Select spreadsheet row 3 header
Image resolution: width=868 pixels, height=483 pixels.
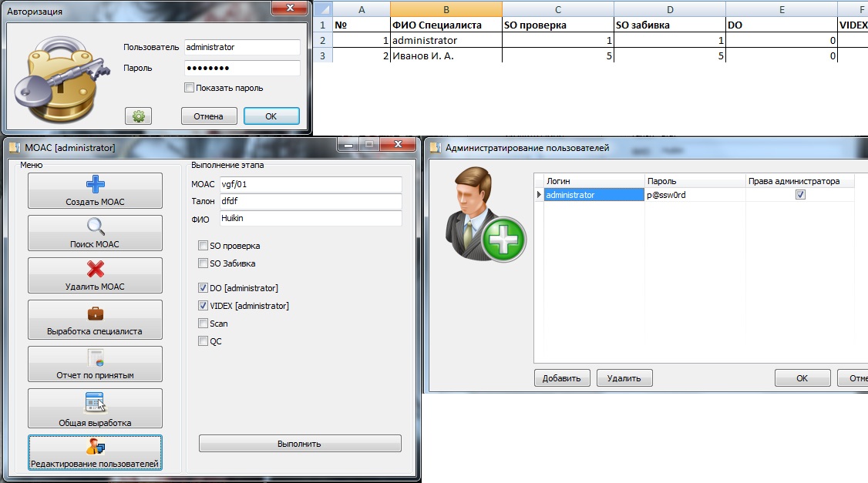323,56
